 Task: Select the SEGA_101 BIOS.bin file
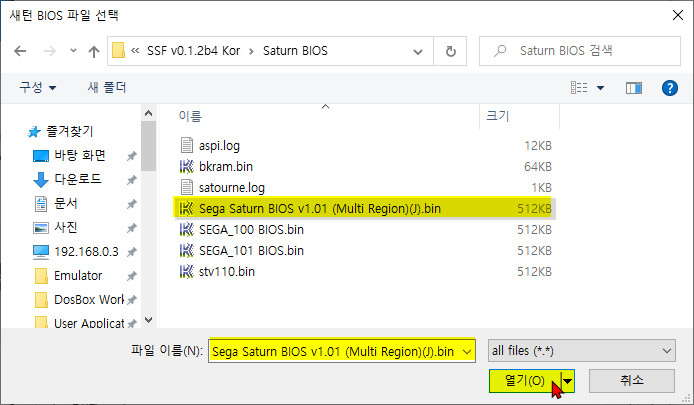coord(365,251)
